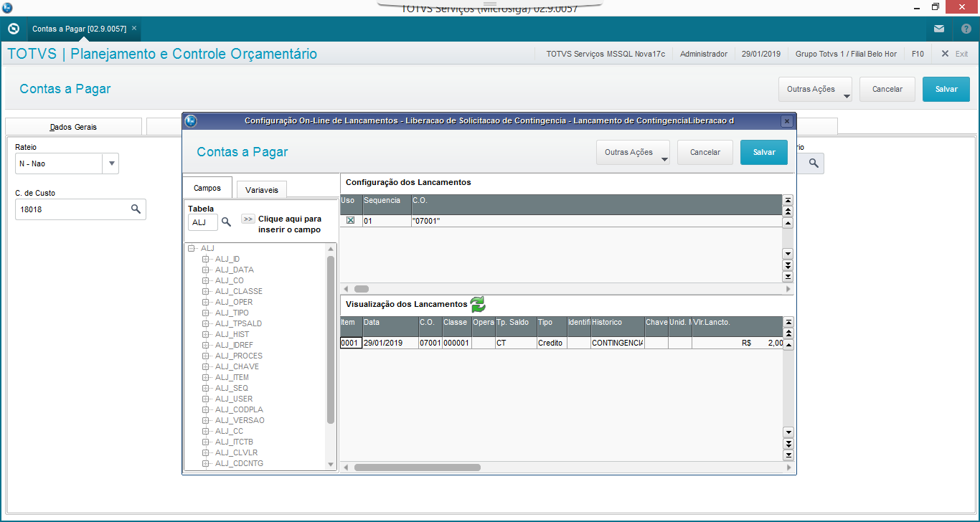
Task: Click the field tree vertical scrollbar
Action: tap(331, 339)
